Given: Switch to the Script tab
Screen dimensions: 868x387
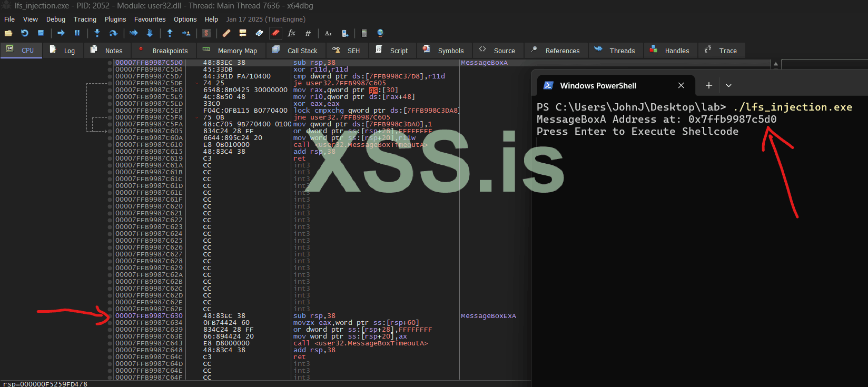Looking at the screenshot, I should point(393,51).
